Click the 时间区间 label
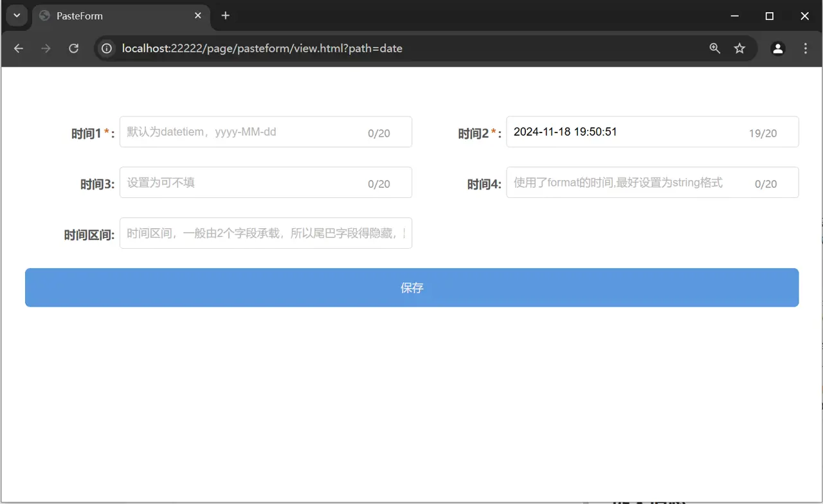Screen dimensions: 823x504 pyautogui.click(x=89, y=235)
